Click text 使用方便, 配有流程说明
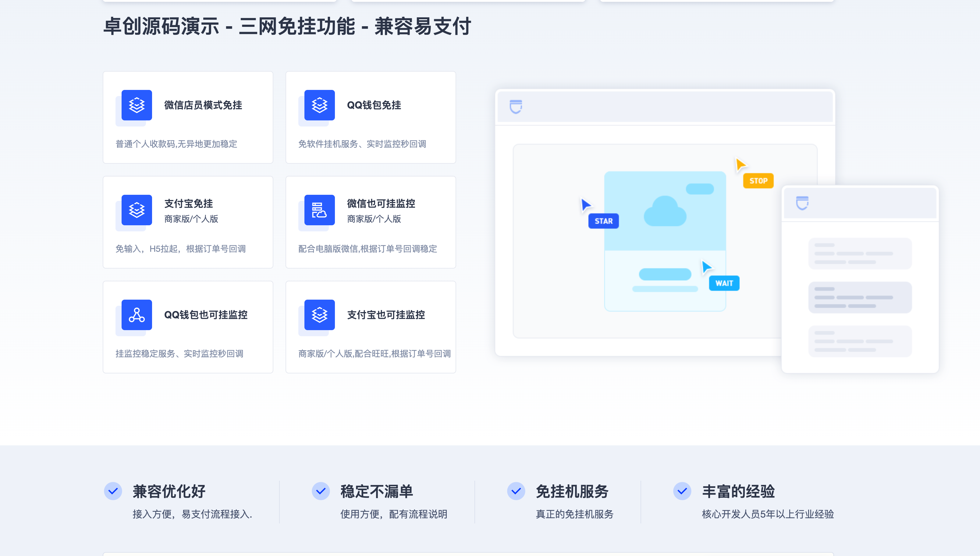 (393, 514)
